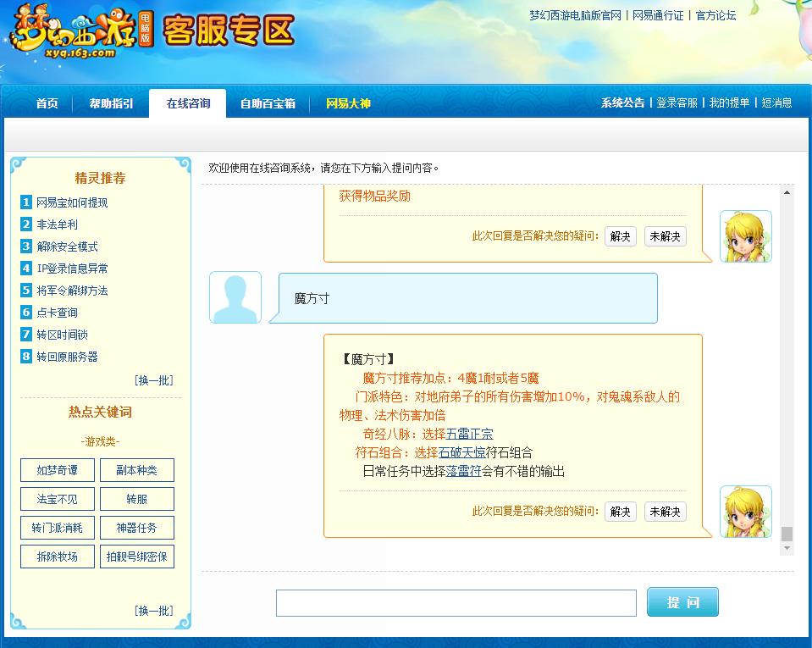Click the upper customer service fairy avatar
Viewport: 812px width, 648px height.
746,236
